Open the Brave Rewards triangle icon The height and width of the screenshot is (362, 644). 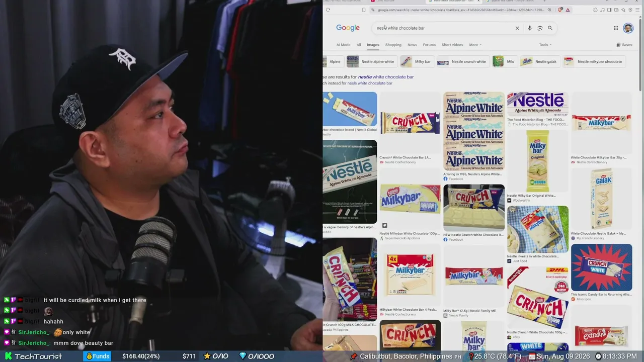[x=568, y=10]
